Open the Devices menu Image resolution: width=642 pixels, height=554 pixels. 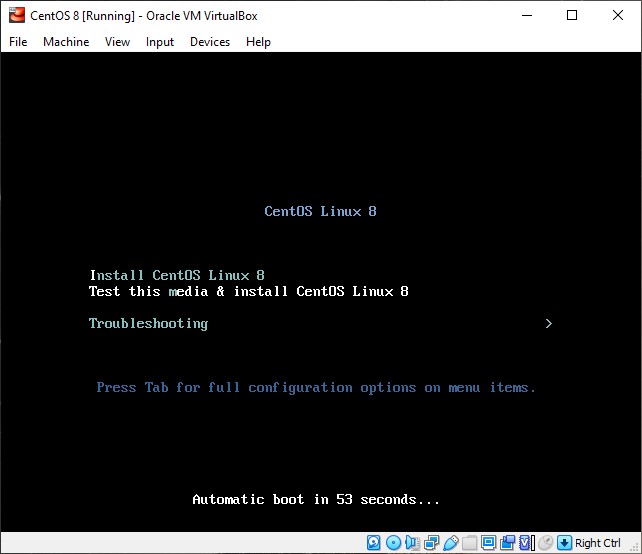pyautogui.click(x=210, y=42)
